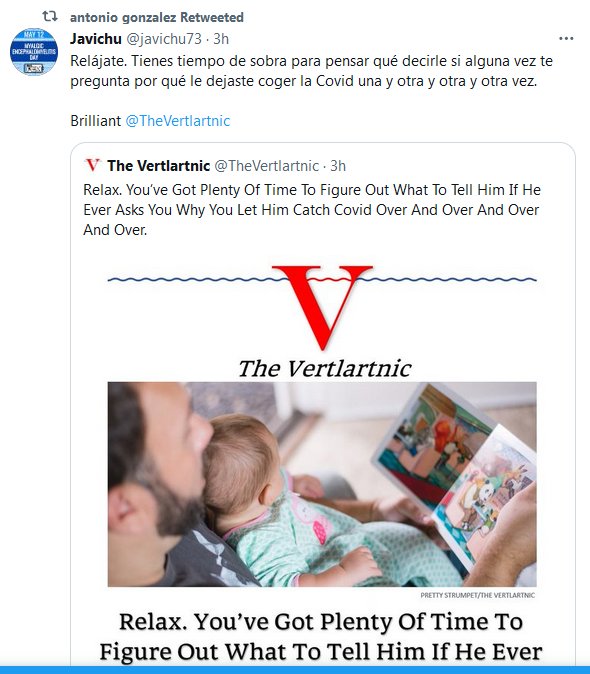Click the Spanish tweet text by Javichu

(312, 71)
